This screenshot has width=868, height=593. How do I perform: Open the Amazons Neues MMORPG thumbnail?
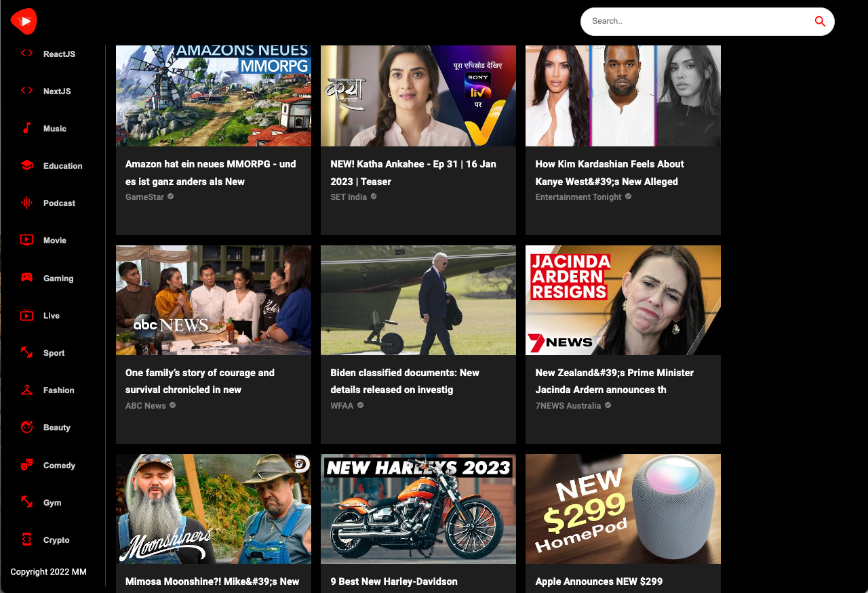click(x=214, y=96)
